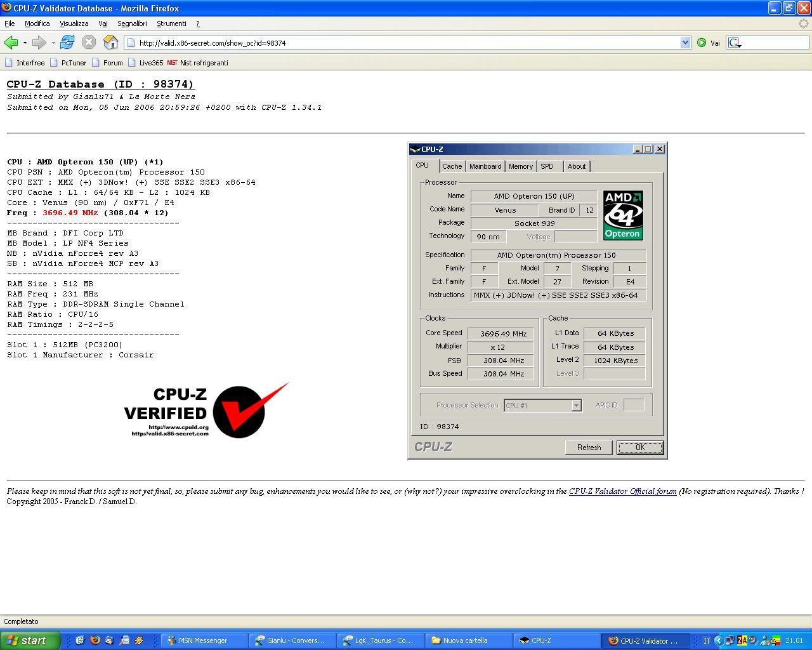This screenshot has width=812, height=650.
Task: Open the Modifica menu
Action: (37, 23)
